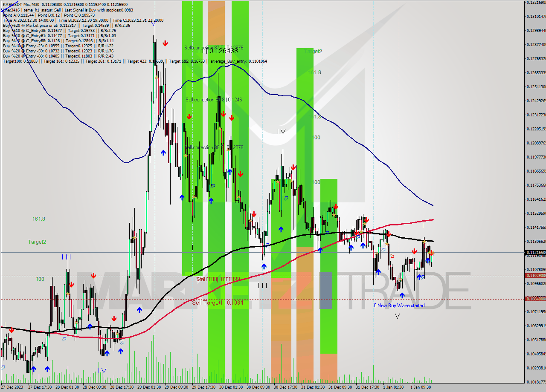Click the 'Buy %20 @ Entry -50: 0.10732' line
The height and width of the screenshot is (392, 546).
coord(58,51)
